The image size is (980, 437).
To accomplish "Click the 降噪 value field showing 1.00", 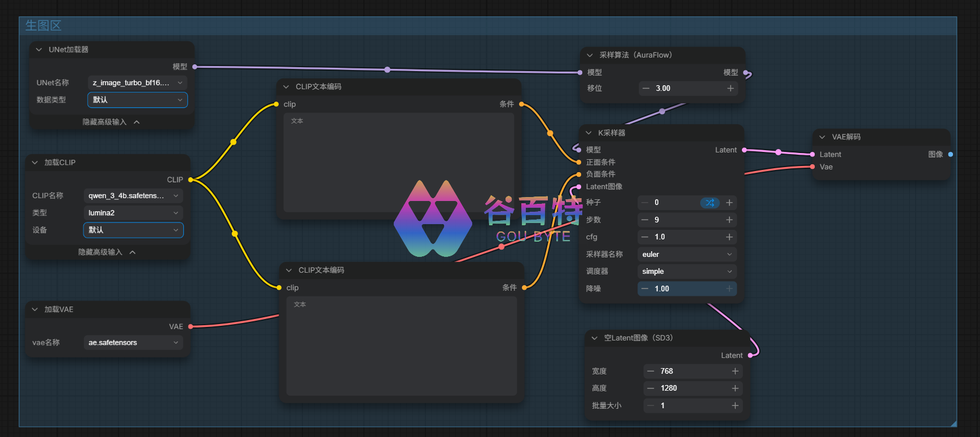I will [687, 289].
